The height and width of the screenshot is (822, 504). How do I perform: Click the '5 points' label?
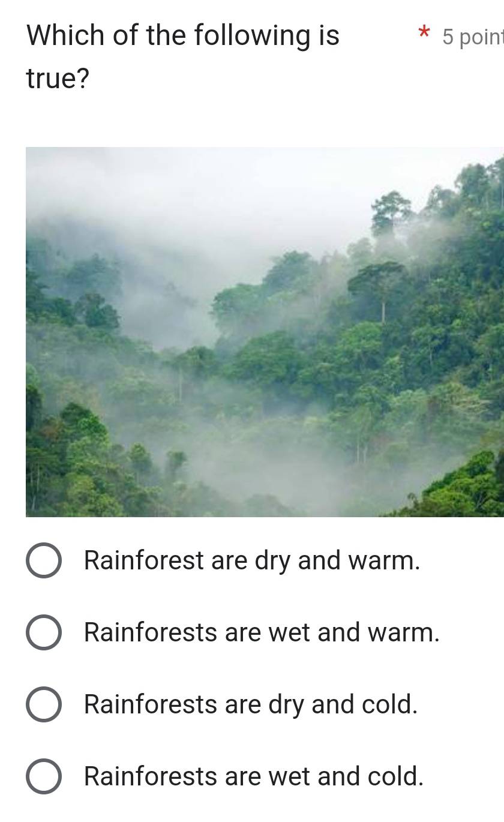[x=473, y=37]
